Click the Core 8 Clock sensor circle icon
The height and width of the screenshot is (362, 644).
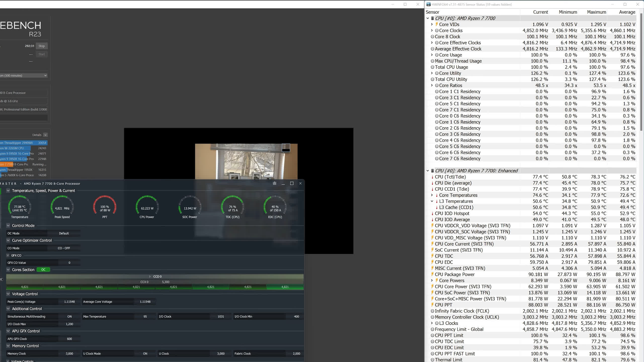[432, 37]
